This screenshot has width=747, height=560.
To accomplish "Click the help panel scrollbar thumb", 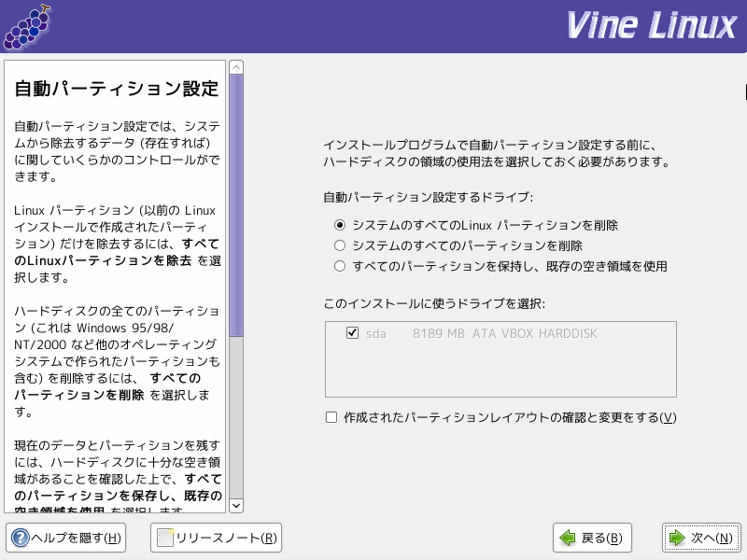I will [x=236, y=205].
